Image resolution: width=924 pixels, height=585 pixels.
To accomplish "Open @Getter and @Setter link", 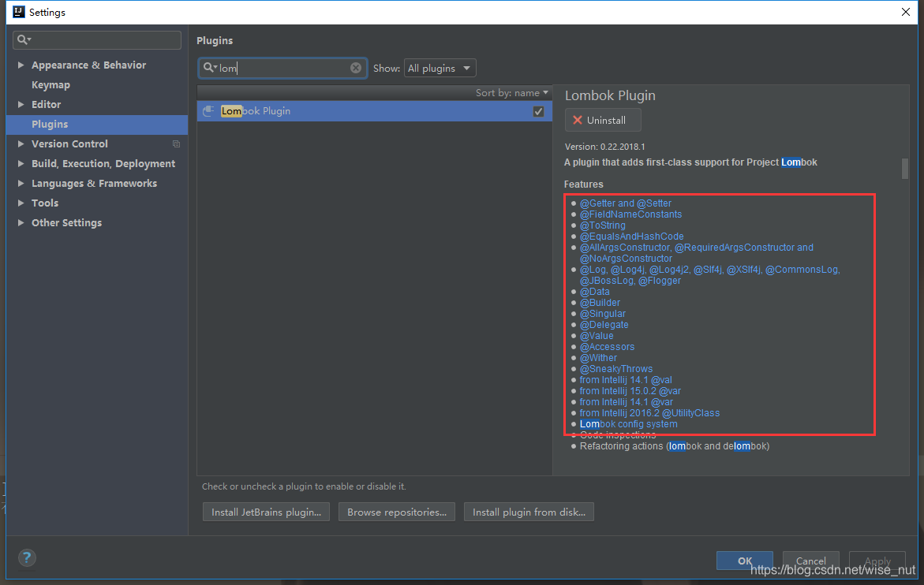I will click(625, 203).
